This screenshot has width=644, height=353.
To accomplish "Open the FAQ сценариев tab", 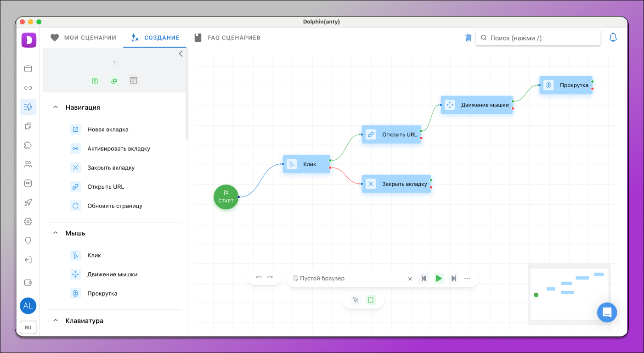I will [x=227, y=38].
